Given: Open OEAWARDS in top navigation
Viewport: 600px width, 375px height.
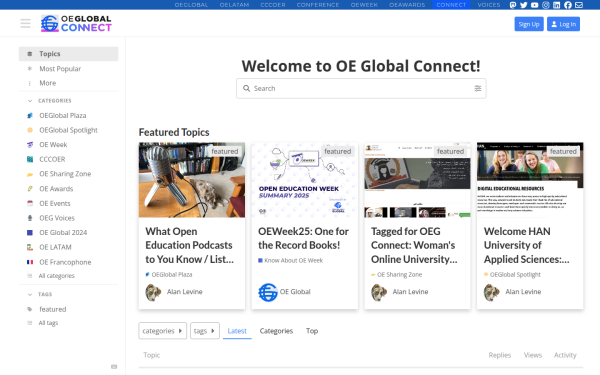Looking at the screenshot, I should click(x=407, y=5).
